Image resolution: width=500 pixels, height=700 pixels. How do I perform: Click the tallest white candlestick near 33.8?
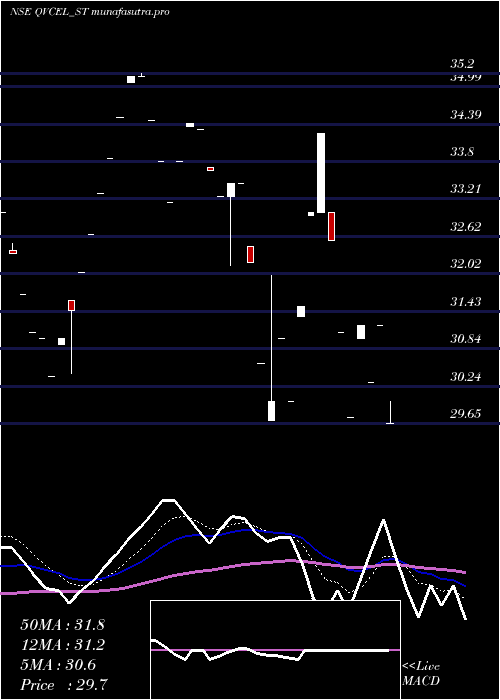321,173
